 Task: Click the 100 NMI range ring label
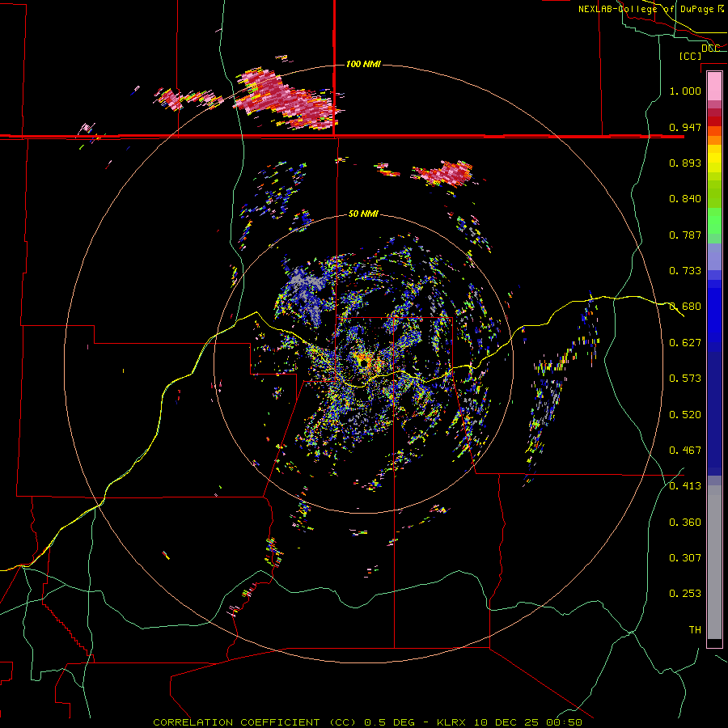363,64
